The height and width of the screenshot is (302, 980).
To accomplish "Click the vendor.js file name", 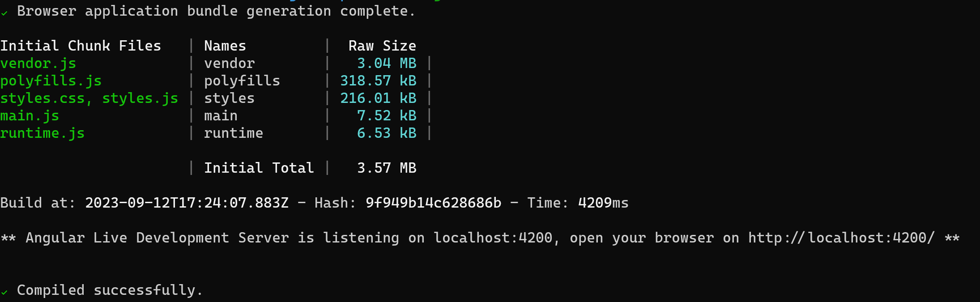I will coord(38,63).
